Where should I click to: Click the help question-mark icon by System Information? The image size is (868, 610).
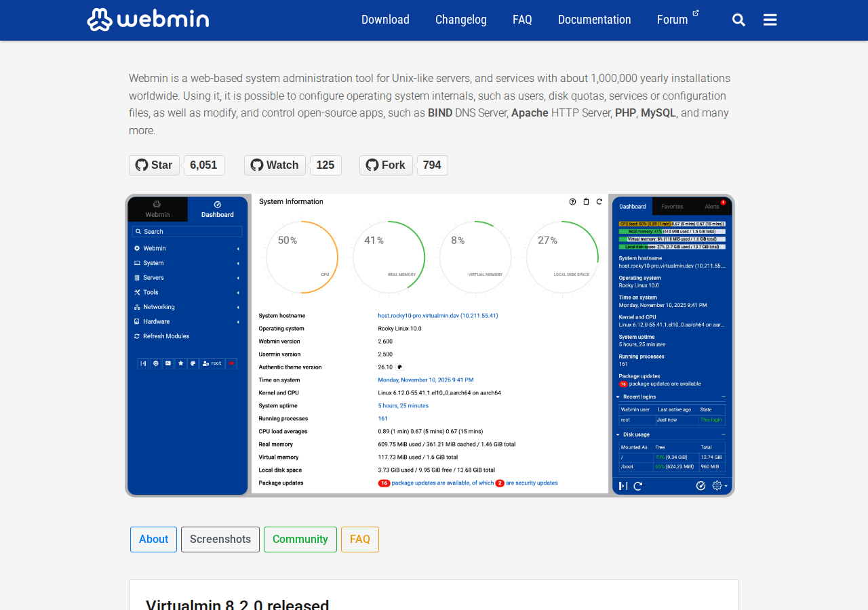coord(572,202)
